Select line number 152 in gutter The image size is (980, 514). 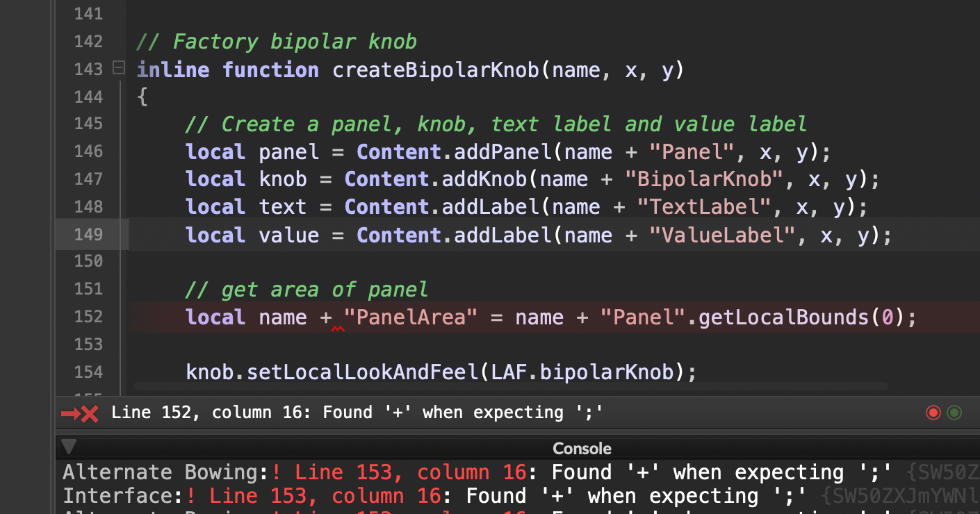coord(88,317)
